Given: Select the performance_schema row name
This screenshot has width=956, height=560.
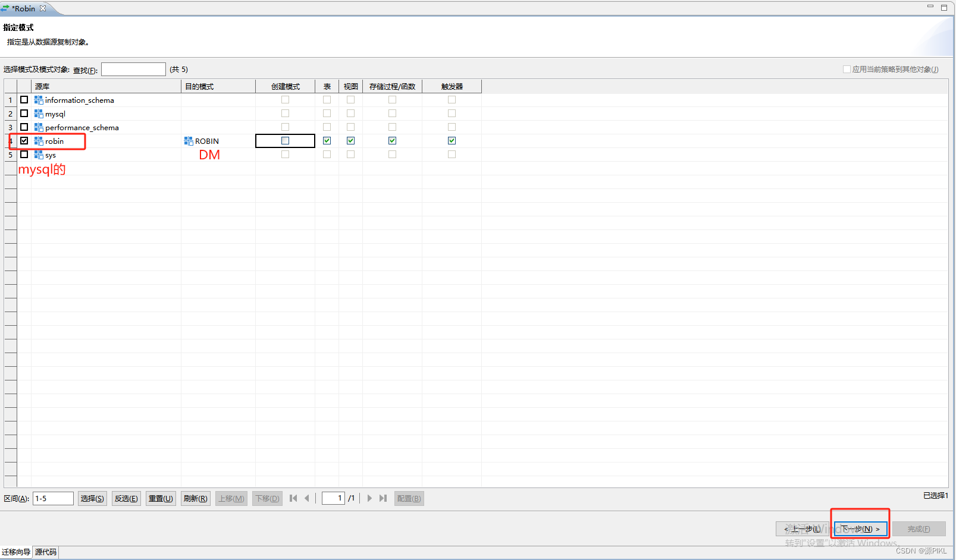Looking at the screenshot, I should 82,128.
